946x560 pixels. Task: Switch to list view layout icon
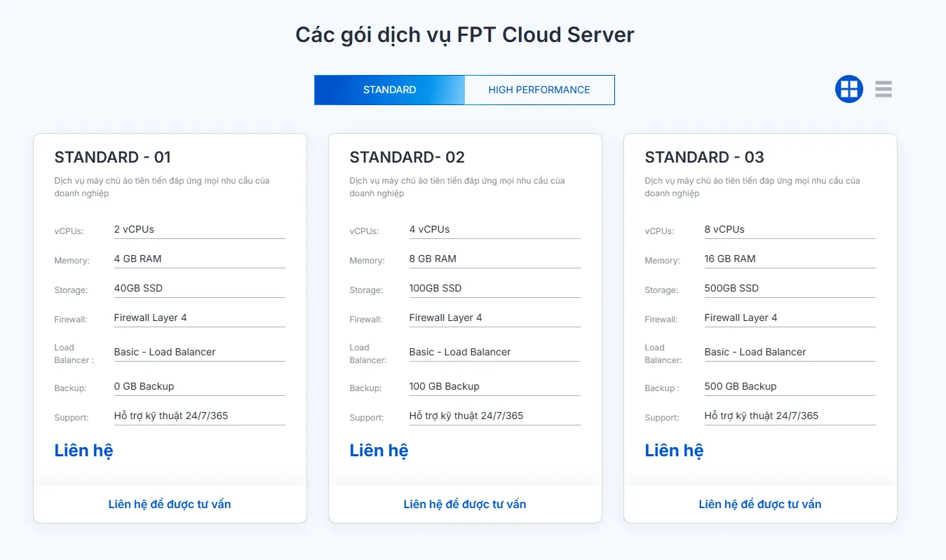(x=884, y=89)
